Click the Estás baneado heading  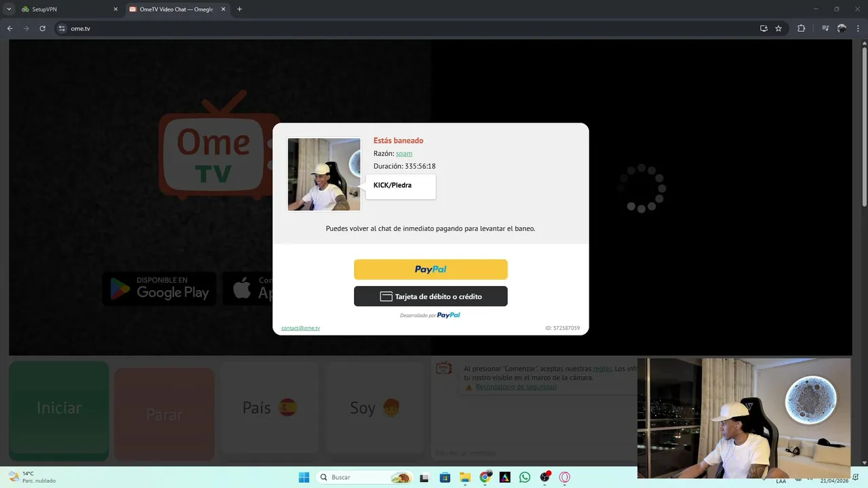coord(398,141)
